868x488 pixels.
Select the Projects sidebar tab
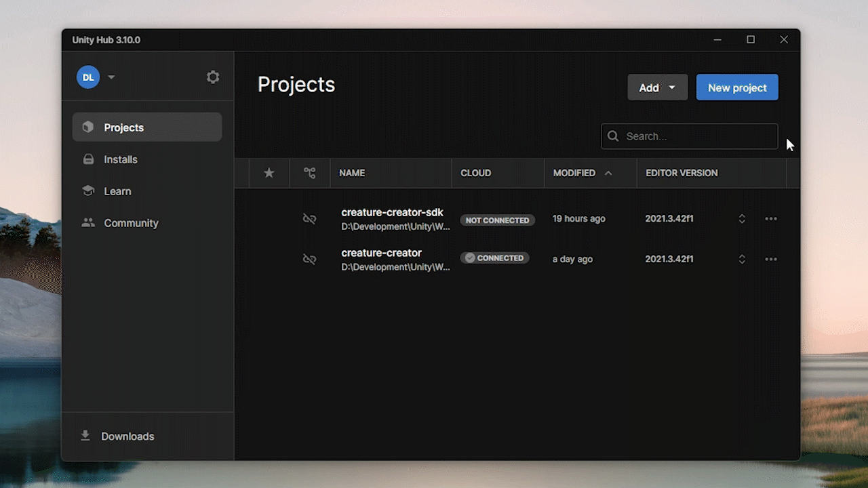click(x=147, y=127)
